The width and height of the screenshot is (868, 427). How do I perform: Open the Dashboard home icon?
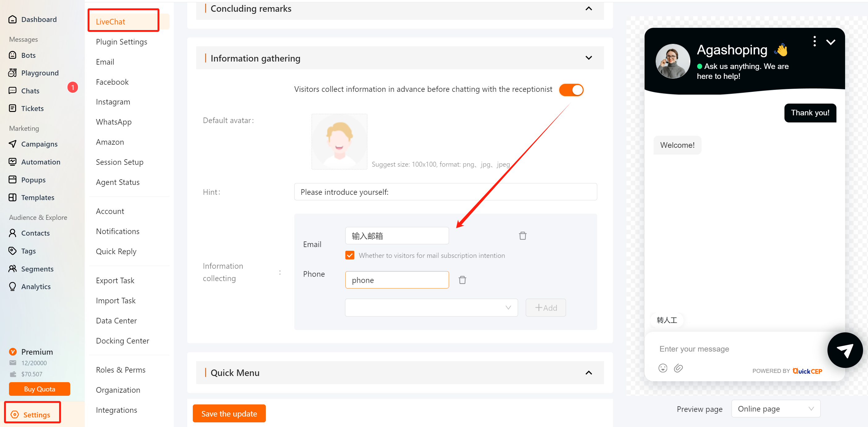click(12, 19)
